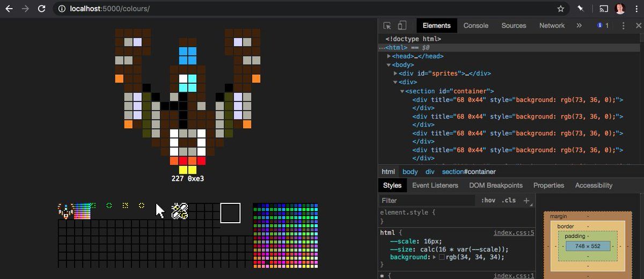
Task: Select the white arrow cursor sprite
Action: pos(160,211)
